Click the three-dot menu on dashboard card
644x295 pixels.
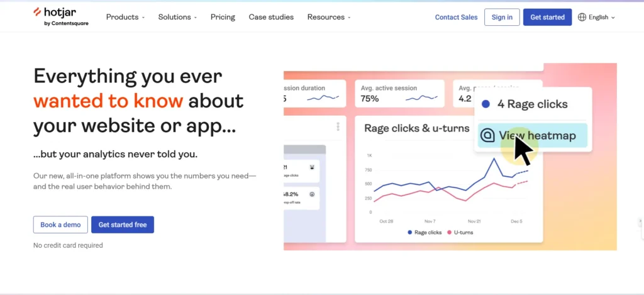[338, 126]
